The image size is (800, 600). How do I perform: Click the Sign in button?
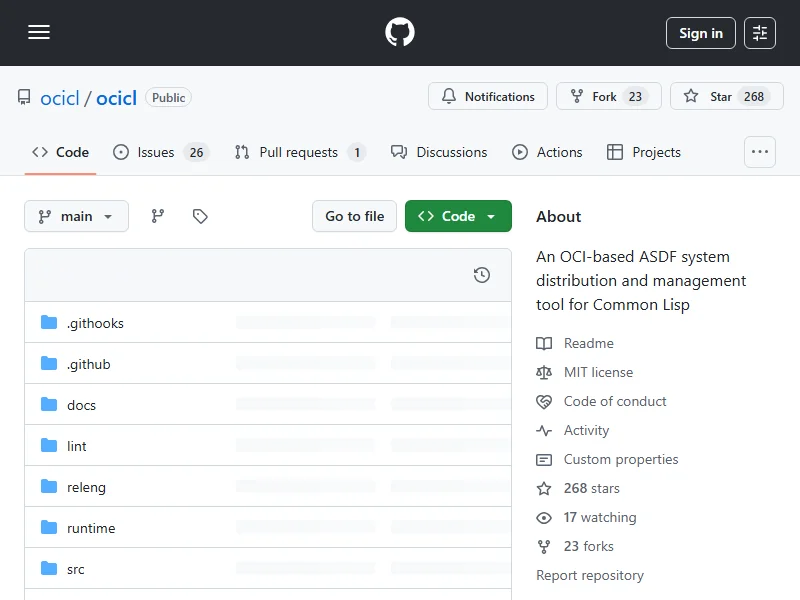pos(700,33)
